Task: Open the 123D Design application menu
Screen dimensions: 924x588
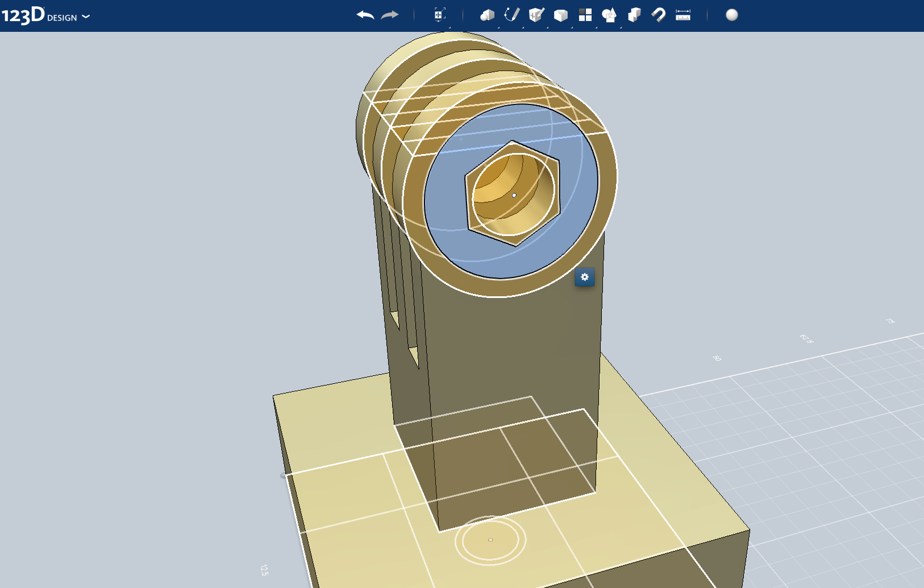Action: 46,15
